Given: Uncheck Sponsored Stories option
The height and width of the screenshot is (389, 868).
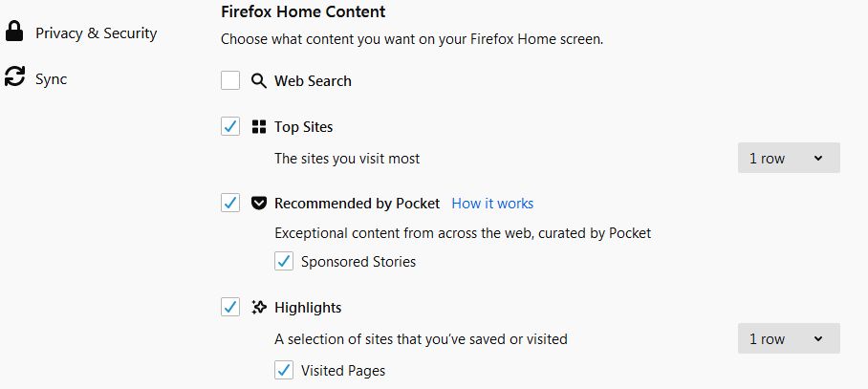Looking at the screenshot, I should pyautogui.click(x=284, y=261).
